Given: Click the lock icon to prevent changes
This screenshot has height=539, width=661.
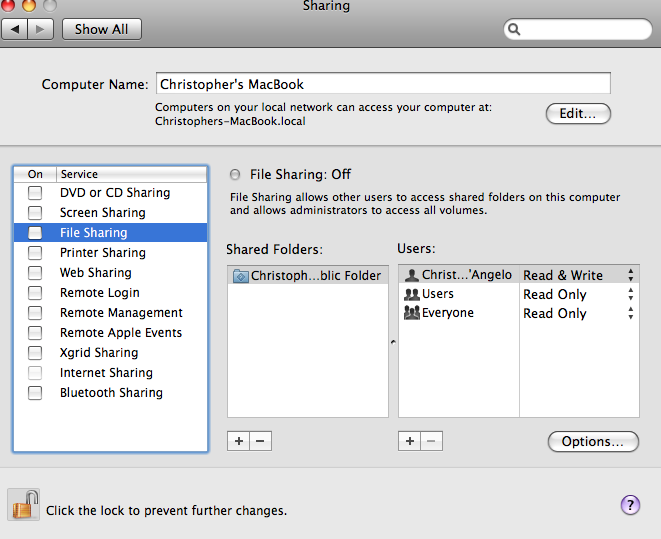Looking at the screenshot, I should [24, 504].
